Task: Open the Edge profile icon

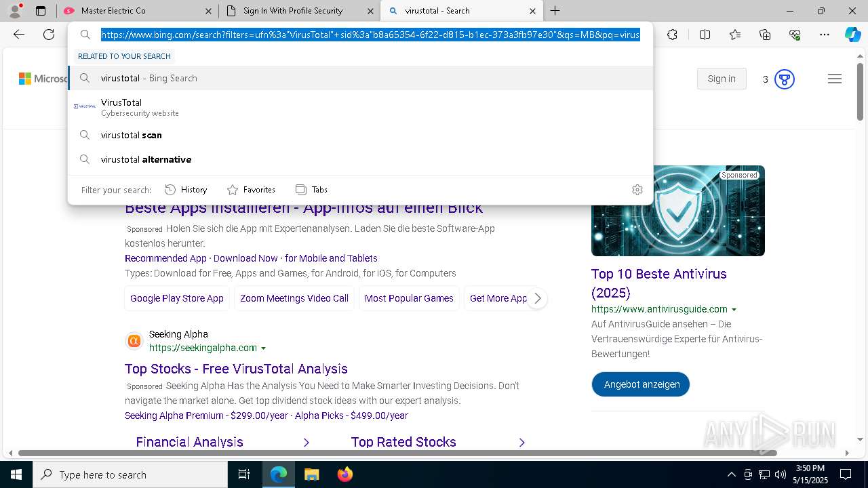Action: point(15,10)
